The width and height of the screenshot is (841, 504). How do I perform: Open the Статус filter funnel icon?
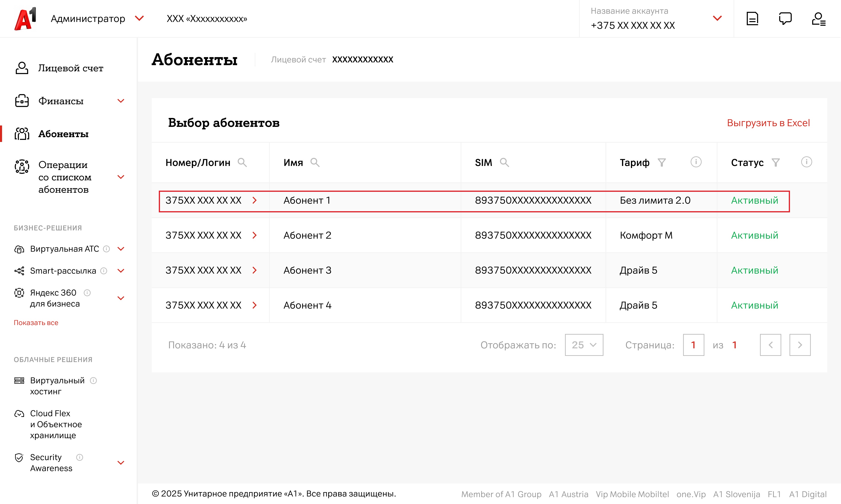775,163
